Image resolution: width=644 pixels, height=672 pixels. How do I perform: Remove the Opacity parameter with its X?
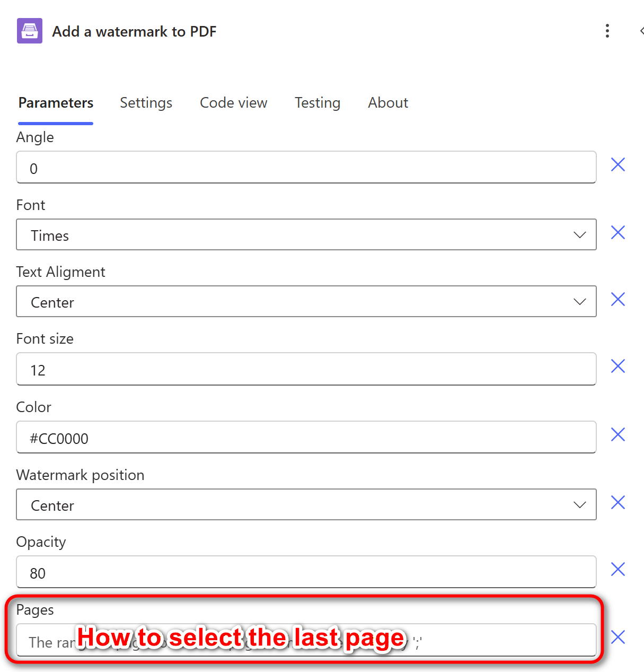618,570
